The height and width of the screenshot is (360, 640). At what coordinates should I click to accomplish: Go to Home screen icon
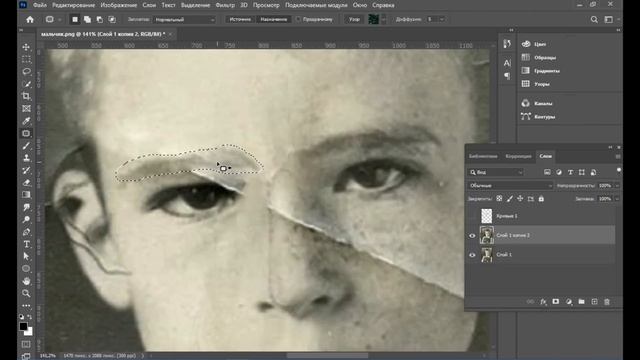(x=30, y=19)
